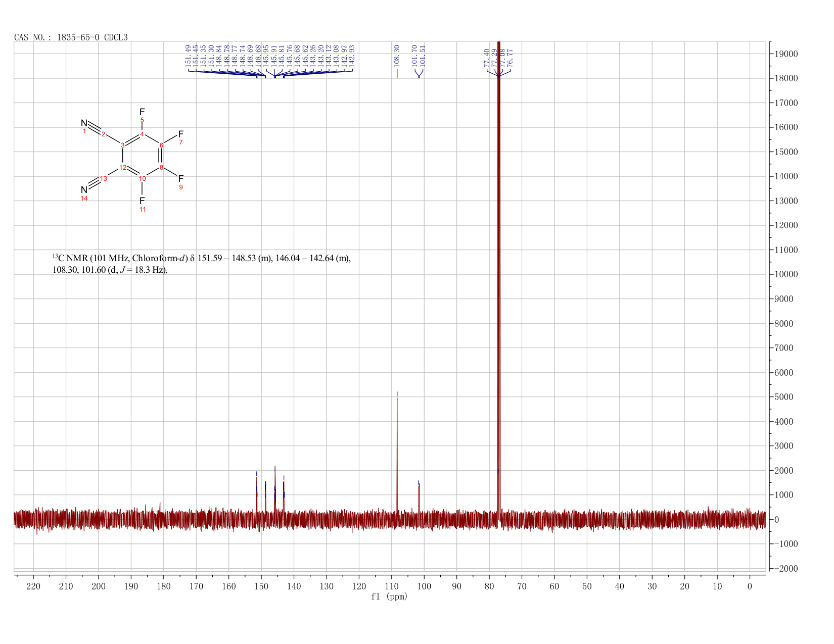This screenshot has height=644, width=834.
Task: Select fluorine atom F labeled 5
Action: pyautogui.click(x=142, y=112)
